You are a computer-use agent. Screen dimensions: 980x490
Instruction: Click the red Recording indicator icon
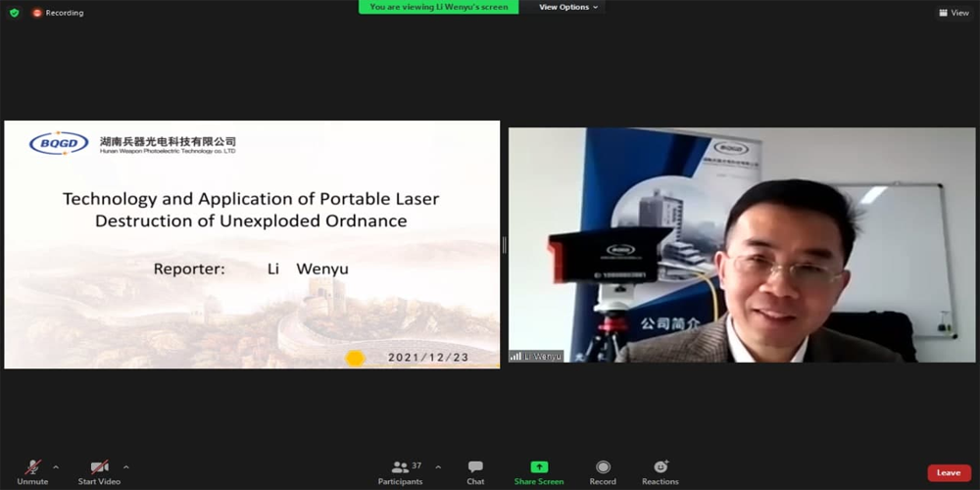[37, 13]
